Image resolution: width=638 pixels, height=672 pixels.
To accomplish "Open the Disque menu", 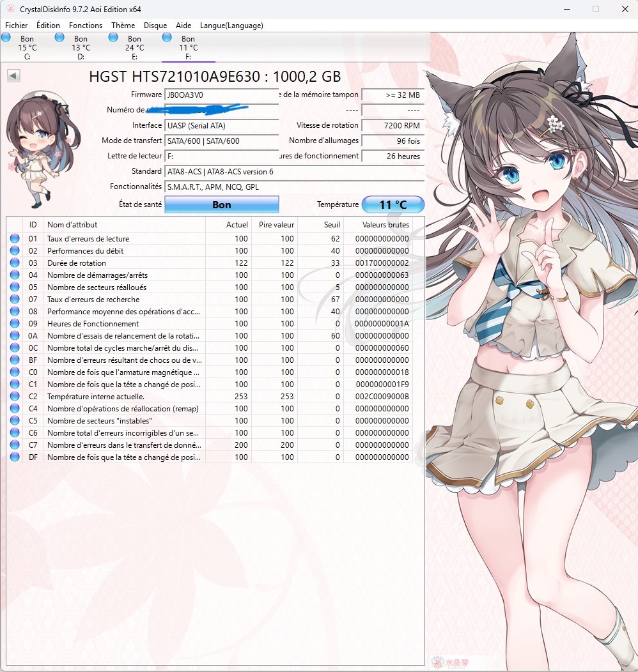I will coord(155,26).
